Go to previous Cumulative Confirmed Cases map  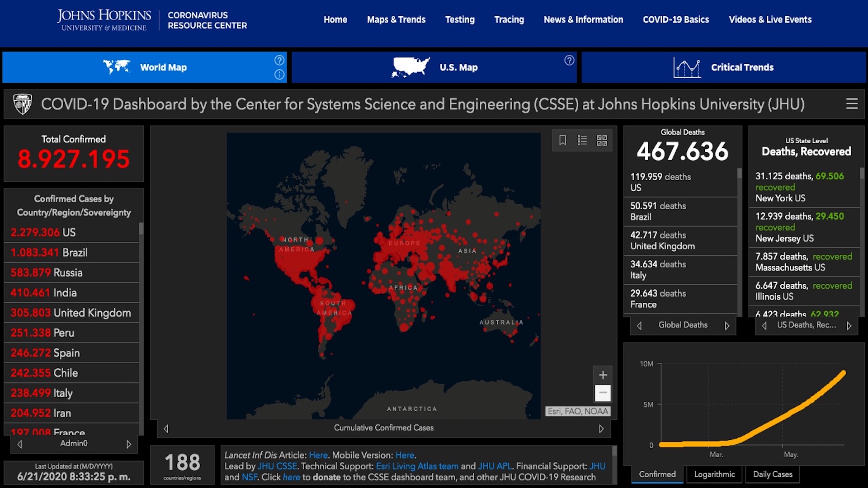(x=166, y=428)
